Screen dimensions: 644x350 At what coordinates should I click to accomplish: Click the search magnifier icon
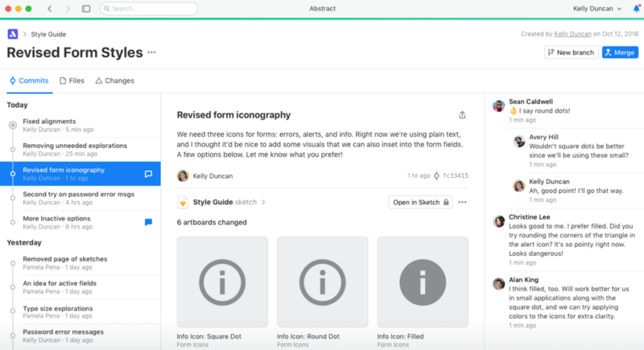click(x=107, y=9)
